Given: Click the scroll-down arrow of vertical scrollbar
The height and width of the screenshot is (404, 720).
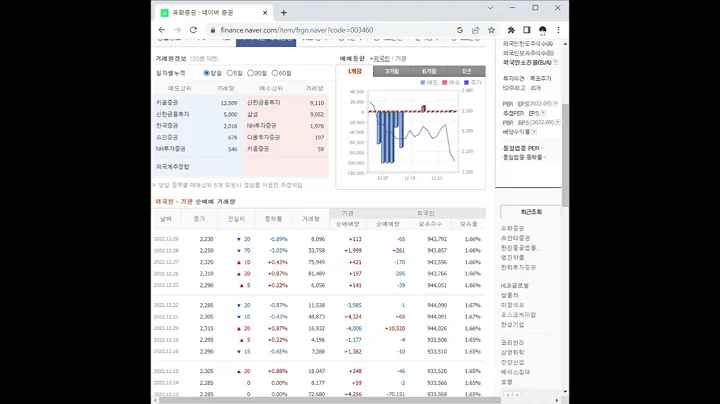Looking at the screenshot, I should [565, 392].
